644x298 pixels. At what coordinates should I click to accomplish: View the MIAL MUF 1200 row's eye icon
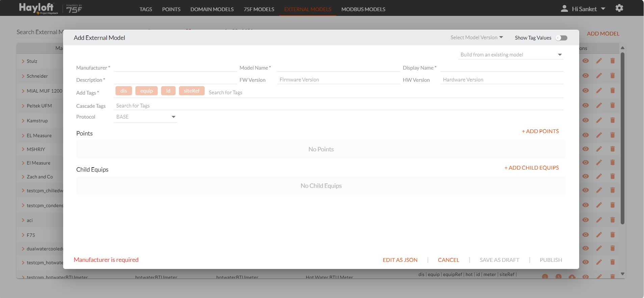[586, 91]
